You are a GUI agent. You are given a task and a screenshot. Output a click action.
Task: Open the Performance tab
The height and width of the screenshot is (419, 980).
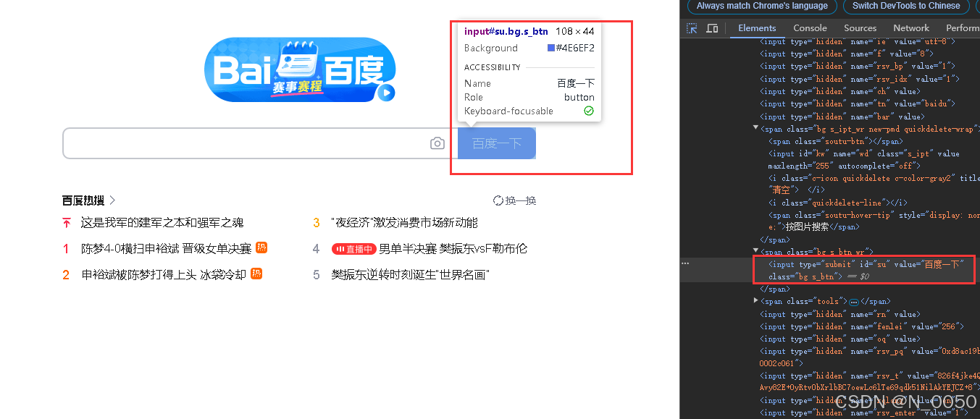[962, 28]
